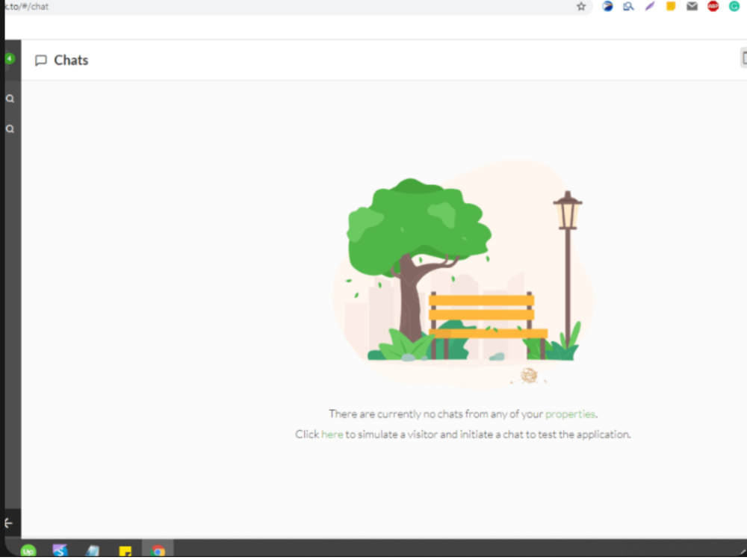Screen dimensions: 747x560
Task: Open the light blue taskbar app icon
Action: pyautogui.click(x=93, y=551)
